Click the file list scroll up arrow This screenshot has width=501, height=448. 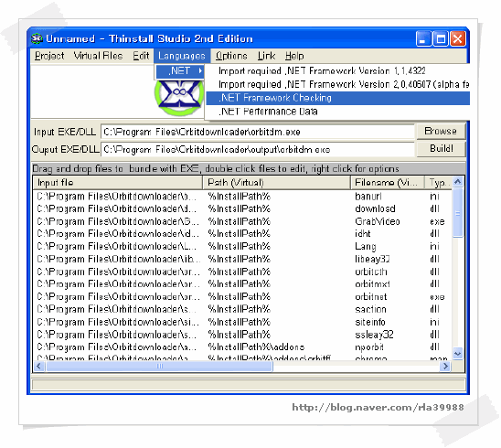point(457,182)
